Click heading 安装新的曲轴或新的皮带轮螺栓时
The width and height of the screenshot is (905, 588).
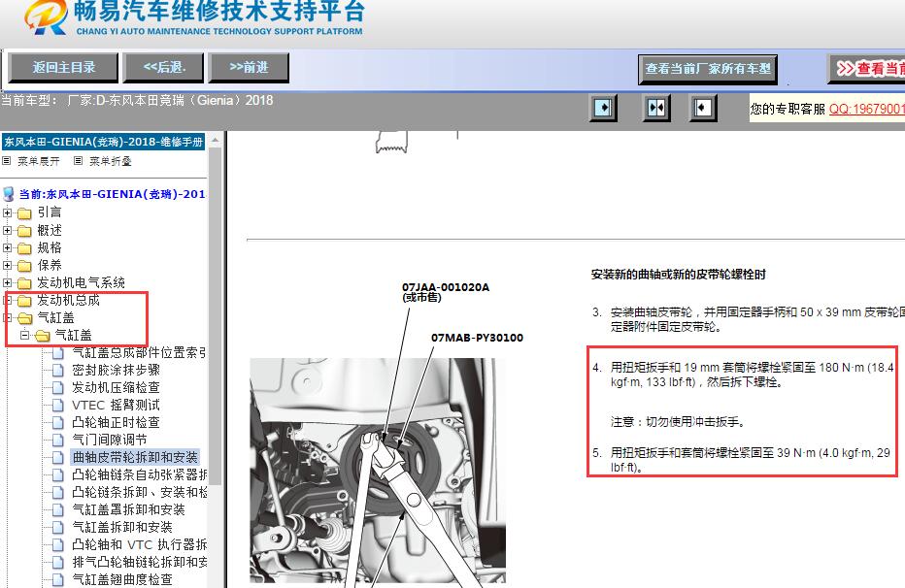678,275
